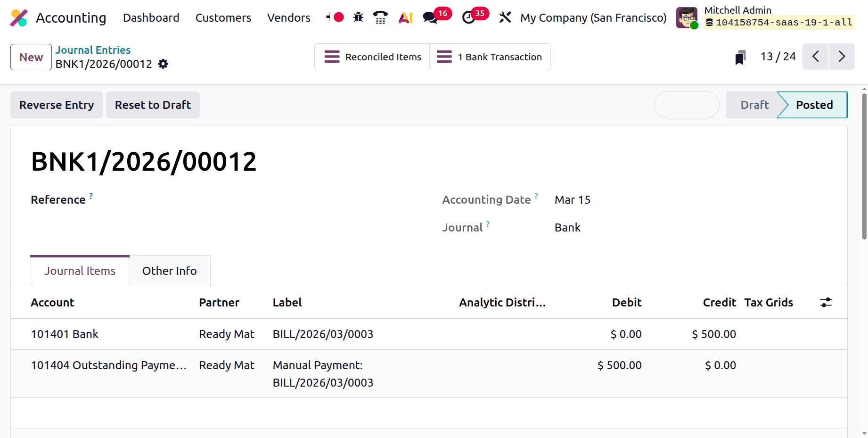
Task: Bookmark this journal entry record
Action: tap(740, 57)
